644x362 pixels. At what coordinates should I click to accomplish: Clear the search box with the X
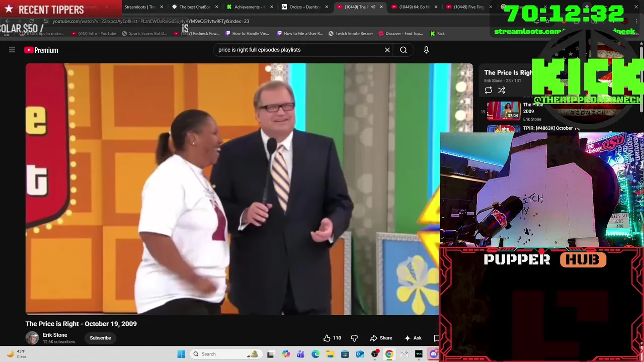pyautogui.click(x=387, y=50)
